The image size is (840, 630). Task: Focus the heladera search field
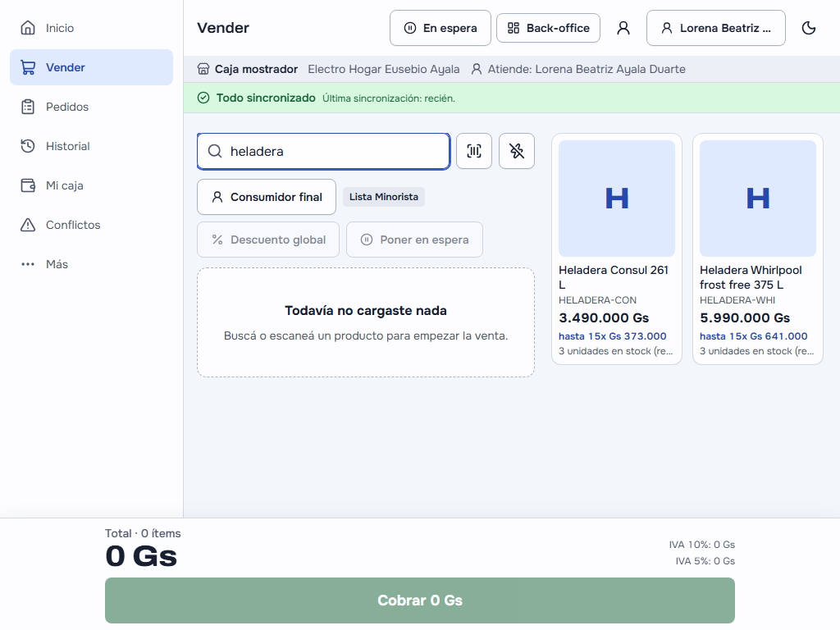pos(323,151)
